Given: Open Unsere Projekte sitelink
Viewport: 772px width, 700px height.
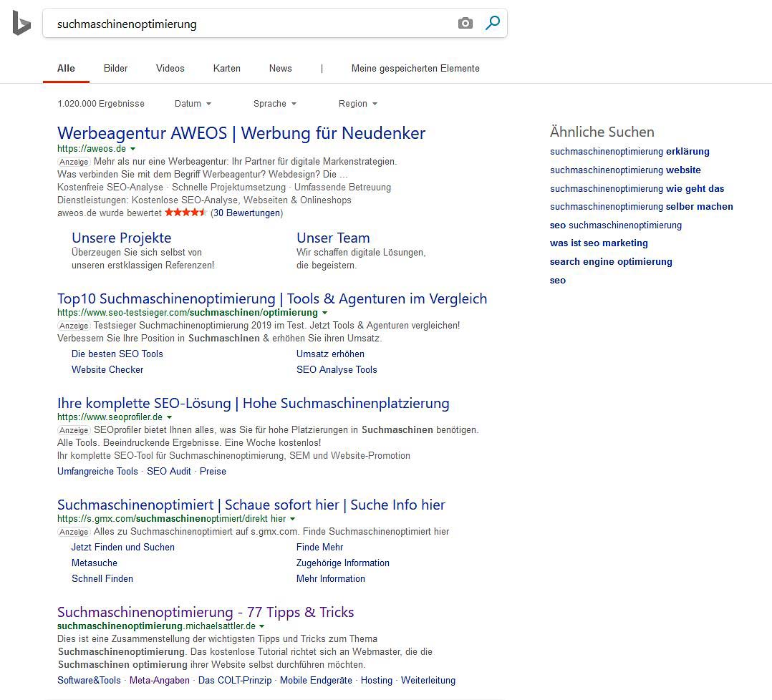Looking at the screenshot, I should 122,238.
